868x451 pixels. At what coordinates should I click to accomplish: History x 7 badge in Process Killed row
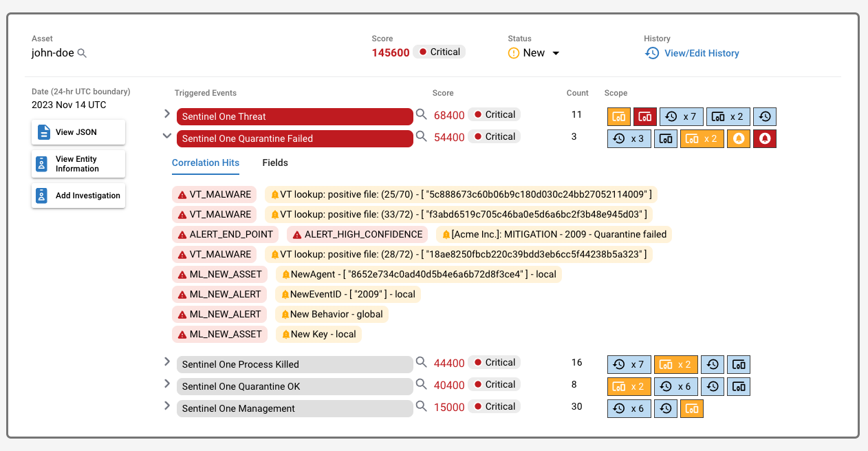629,364
